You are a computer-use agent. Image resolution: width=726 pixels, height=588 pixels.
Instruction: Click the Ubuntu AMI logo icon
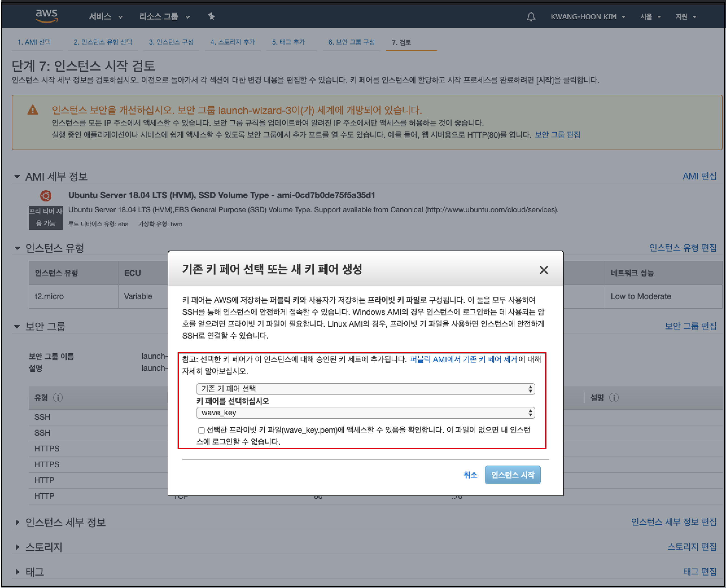tap(46, 196)
